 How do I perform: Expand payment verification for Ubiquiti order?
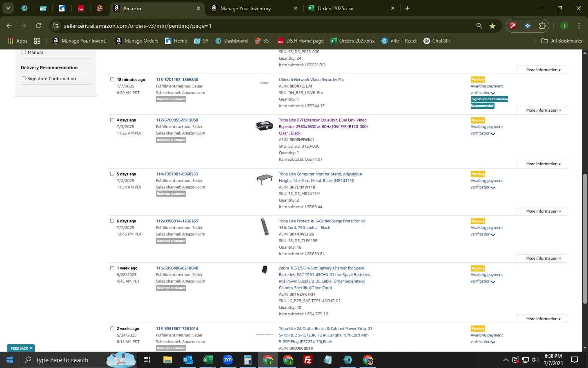pos(493,93)
